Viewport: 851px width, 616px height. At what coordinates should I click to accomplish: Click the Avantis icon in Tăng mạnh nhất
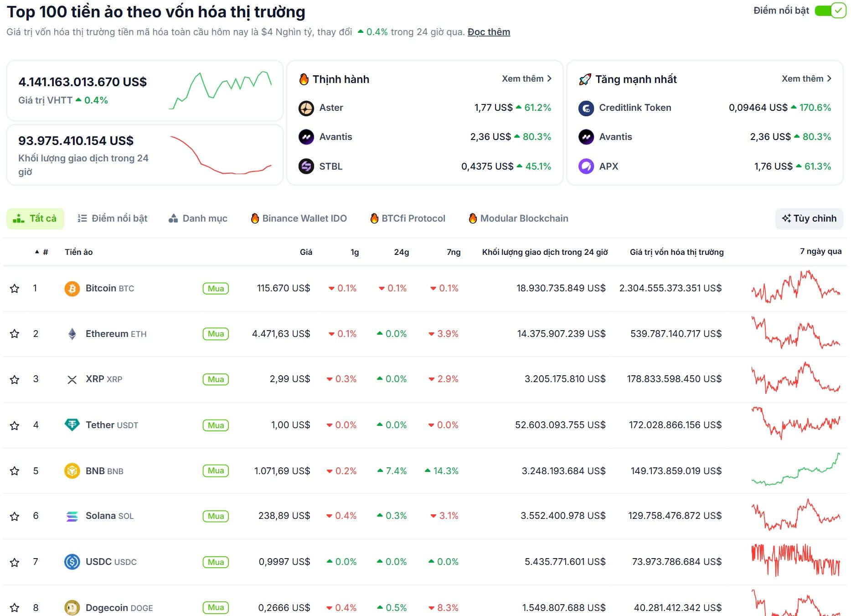point(586,137)
